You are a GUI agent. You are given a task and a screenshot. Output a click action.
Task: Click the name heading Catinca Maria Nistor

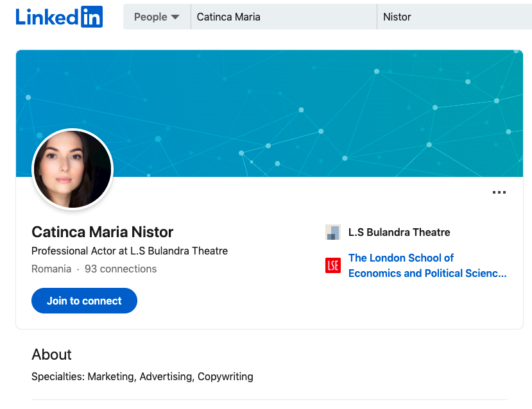click(103, 232)
